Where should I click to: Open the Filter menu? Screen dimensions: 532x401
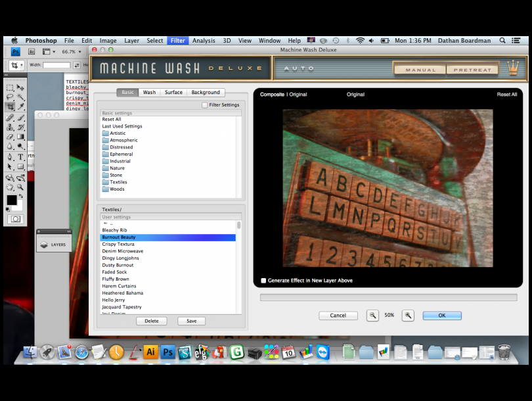pyautogui.click(x=177, y=41)
